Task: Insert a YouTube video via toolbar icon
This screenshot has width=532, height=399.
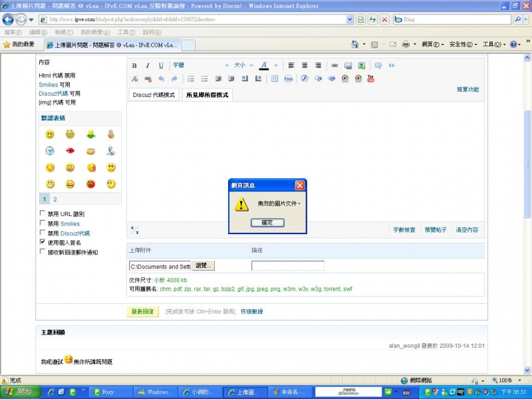Action: point(371,78)
